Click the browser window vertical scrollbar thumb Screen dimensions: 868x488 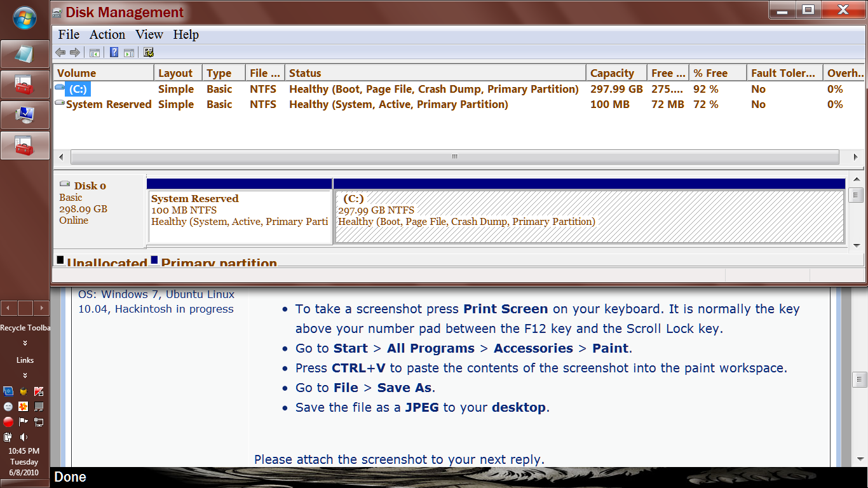(859, 380)
